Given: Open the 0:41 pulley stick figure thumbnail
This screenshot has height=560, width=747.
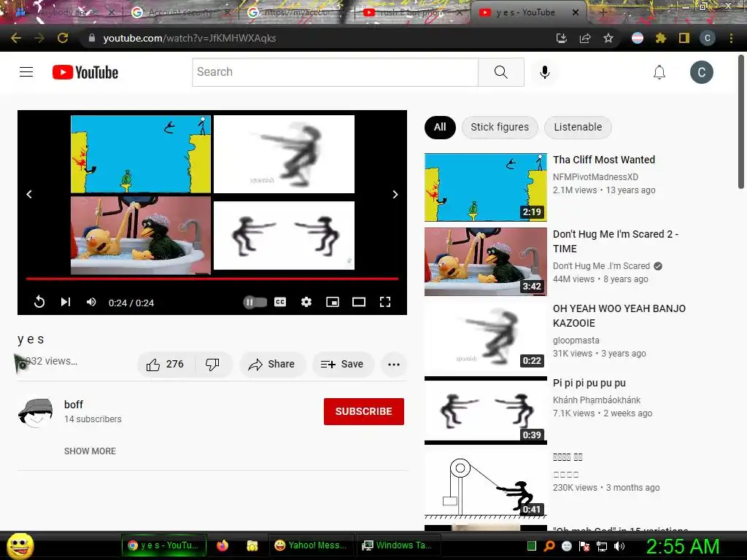Looking at the screenshot, I should click(x=485, y=485).
